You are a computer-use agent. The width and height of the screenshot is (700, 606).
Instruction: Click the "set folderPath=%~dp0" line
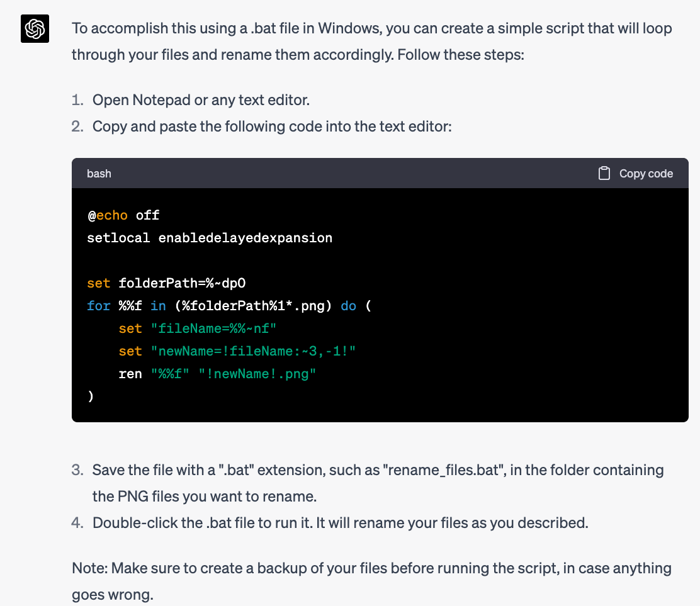pos(171,283)
